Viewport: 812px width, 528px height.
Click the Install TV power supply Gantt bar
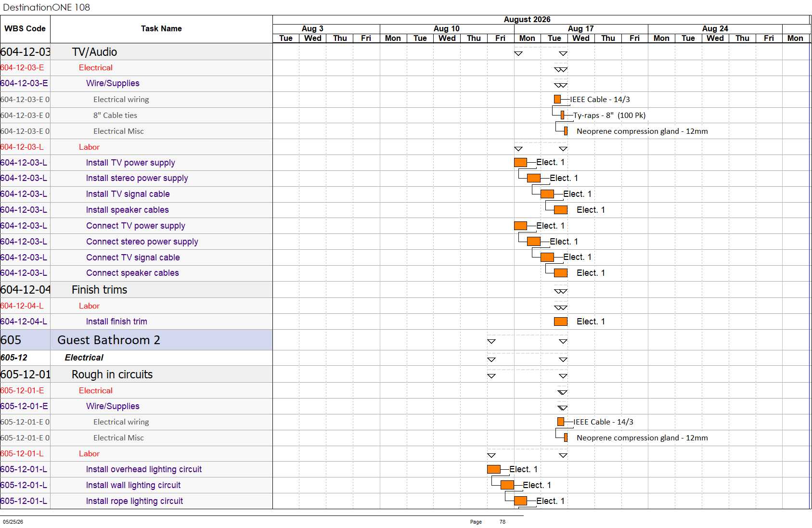(520, 163)
